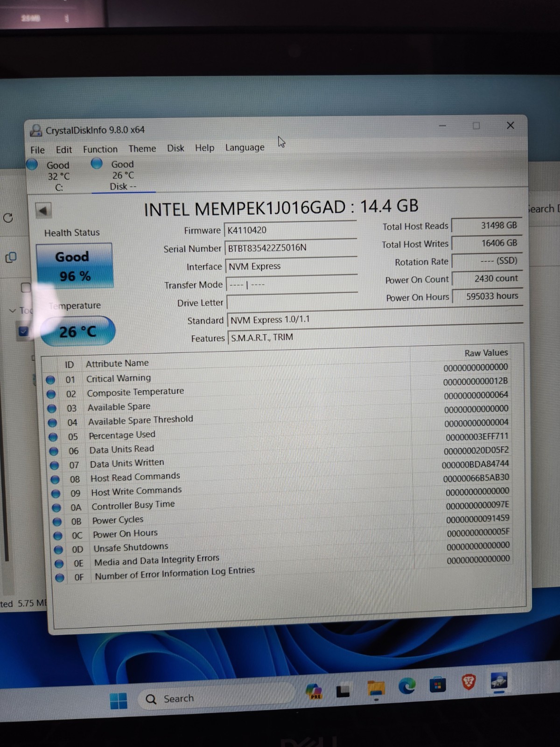Click the Power On Hours value 595033 hours
This screenshot has height=747, width=560.
point(488,296)
